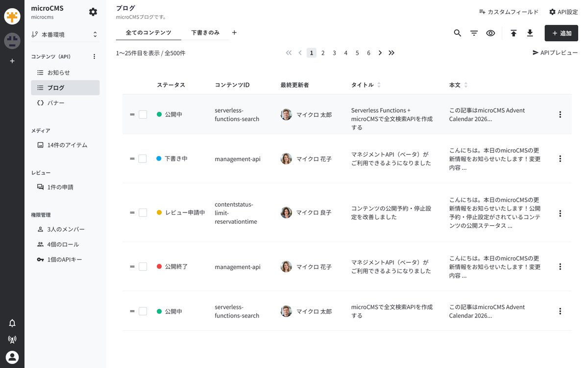The width and height of the screenshot is (588, 368).
Task: Click the 公開終了 status label
Action: (176, 266)
